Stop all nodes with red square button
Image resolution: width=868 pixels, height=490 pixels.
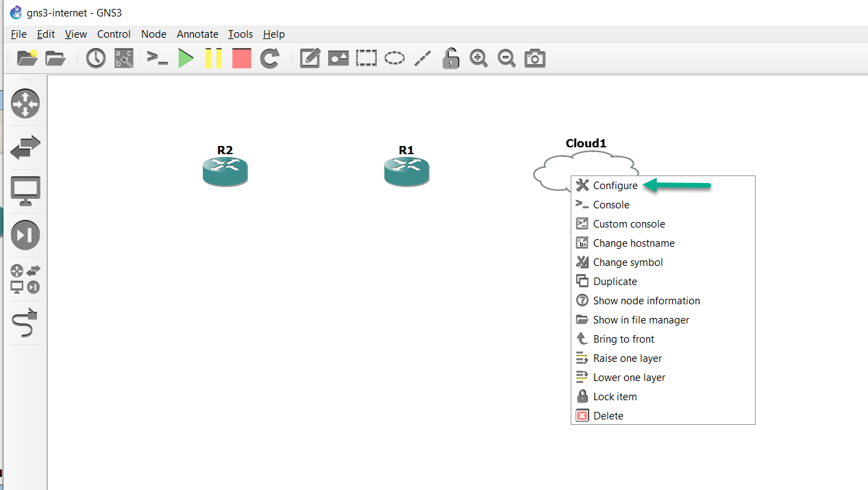[242, 58]
